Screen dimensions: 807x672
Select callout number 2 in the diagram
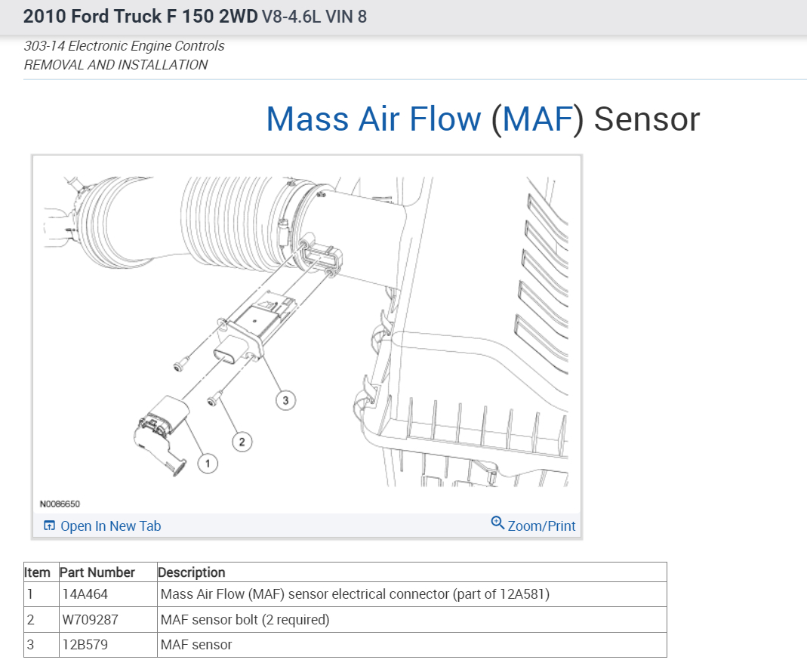coord(242,442)
